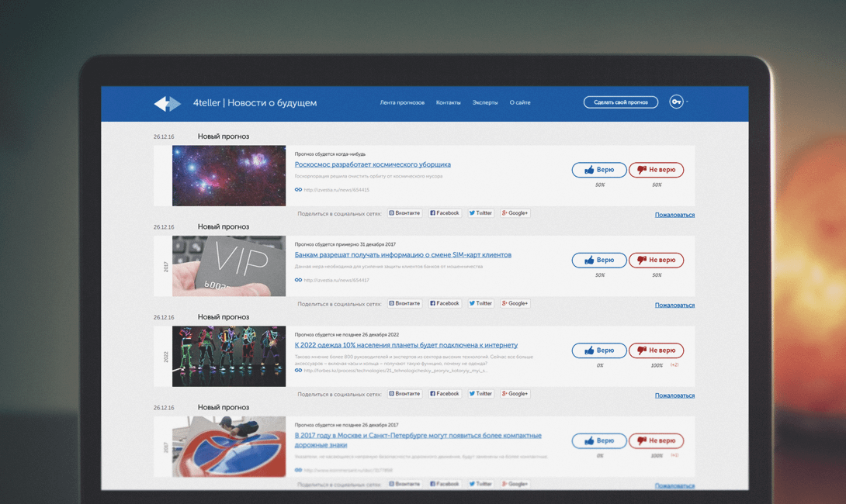The height and width of the screenshot is (504, 846).
Task: Share SIM-карт forecast on Twitter
Action: click(480, 303)
